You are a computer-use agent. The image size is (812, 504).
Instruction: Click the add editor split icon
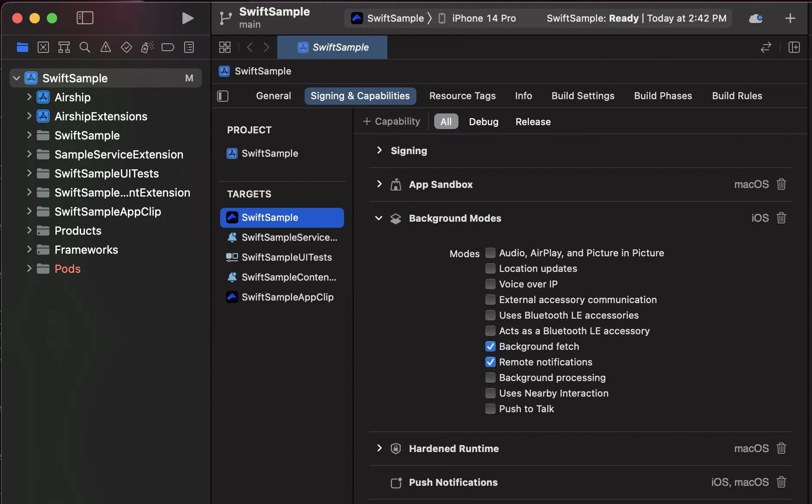click(x=794, y=47)
